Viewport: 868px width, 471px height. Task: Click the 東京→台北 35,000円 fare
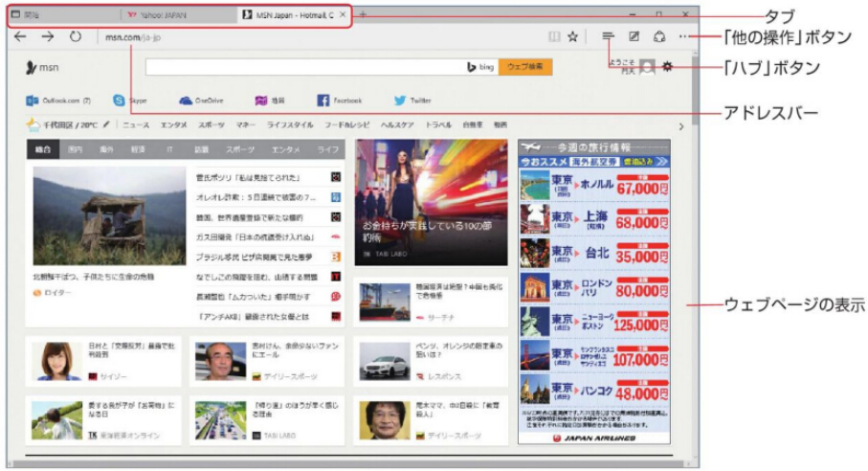(x=594, y=254)
